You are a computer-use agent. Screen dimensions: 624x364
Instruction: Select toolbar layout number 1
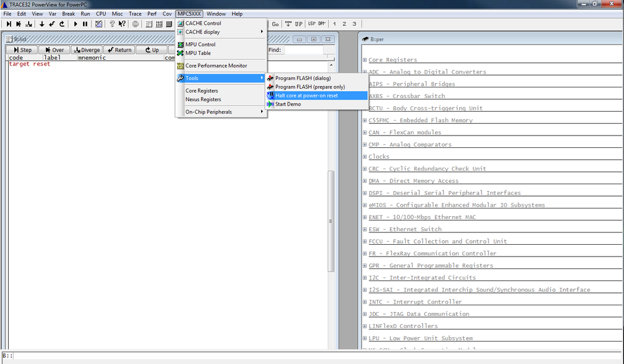[x=334, y=24]
